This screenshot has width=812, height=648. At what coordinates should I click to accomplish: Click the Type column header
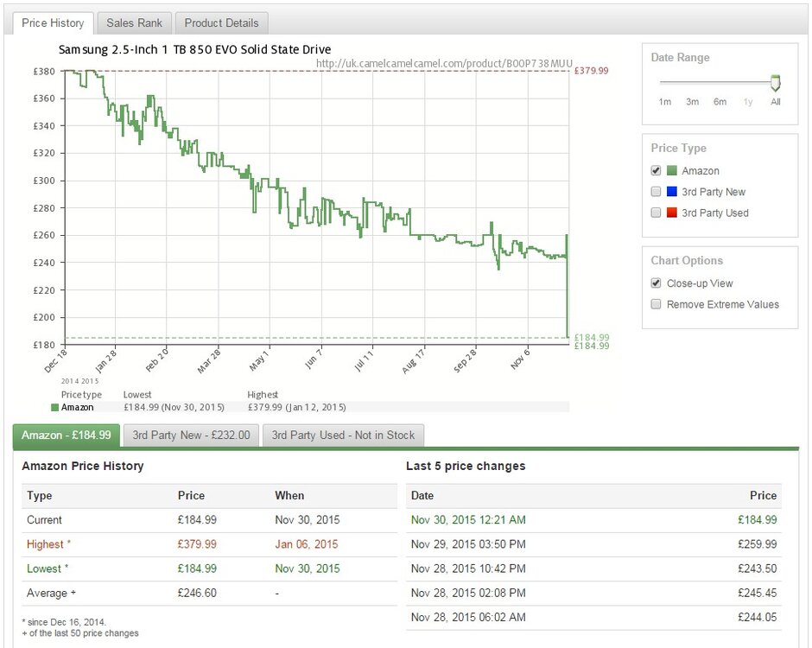click(x=40, y=496)
